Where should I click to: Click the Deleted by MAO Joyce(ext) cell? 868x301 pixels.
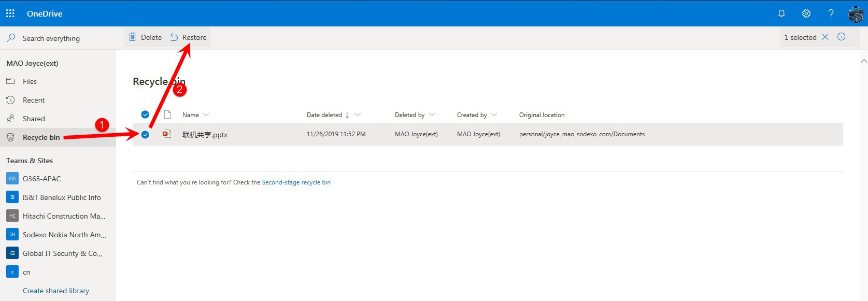416,134
